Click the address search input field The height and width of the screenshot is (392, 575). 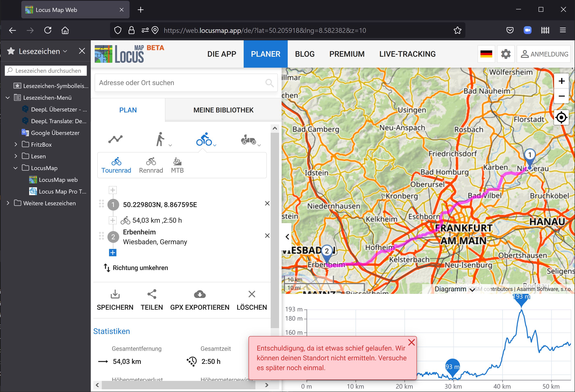[x=181, y=83]
